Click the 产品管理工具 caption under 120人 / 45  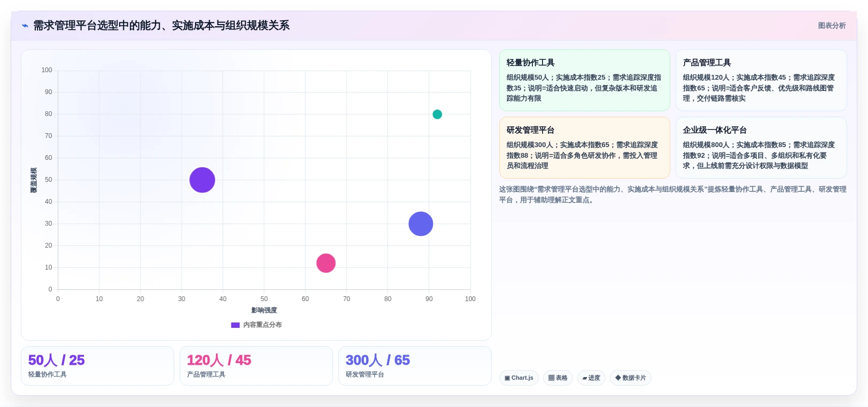[x=206, y=374]
